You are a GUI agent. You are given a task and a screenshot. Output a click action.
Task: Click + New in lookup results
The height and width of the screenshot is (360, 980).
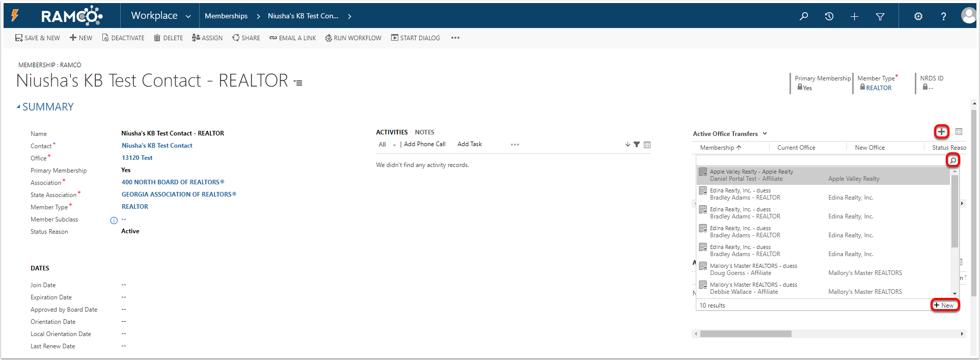pos(945,306)
